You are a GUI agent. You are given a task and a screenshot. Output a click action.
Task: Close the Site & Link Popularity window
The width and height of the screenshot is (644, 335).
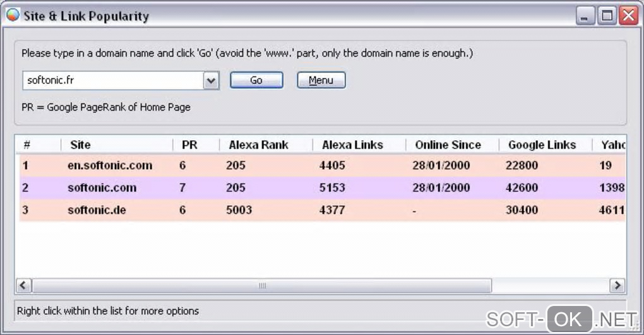(x=629, y=16)
